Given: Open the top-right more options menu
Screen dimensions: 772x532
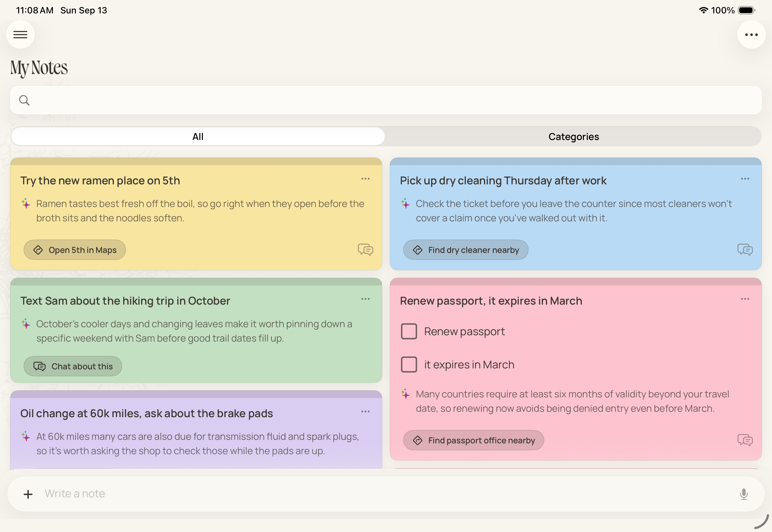Looking at the screenshot, I should click(x=751, y=35).
